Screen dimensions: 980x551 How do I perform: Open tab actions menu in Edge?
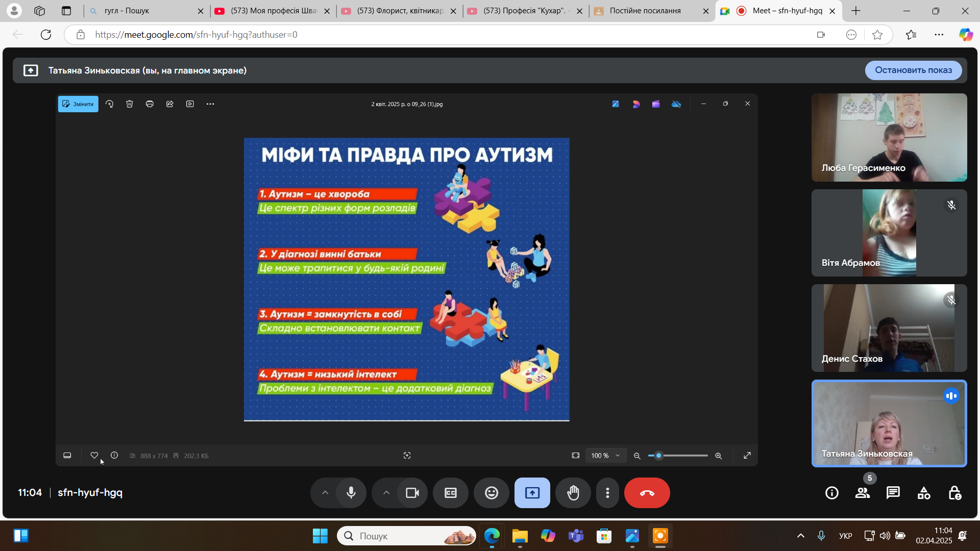click(66, 11)
